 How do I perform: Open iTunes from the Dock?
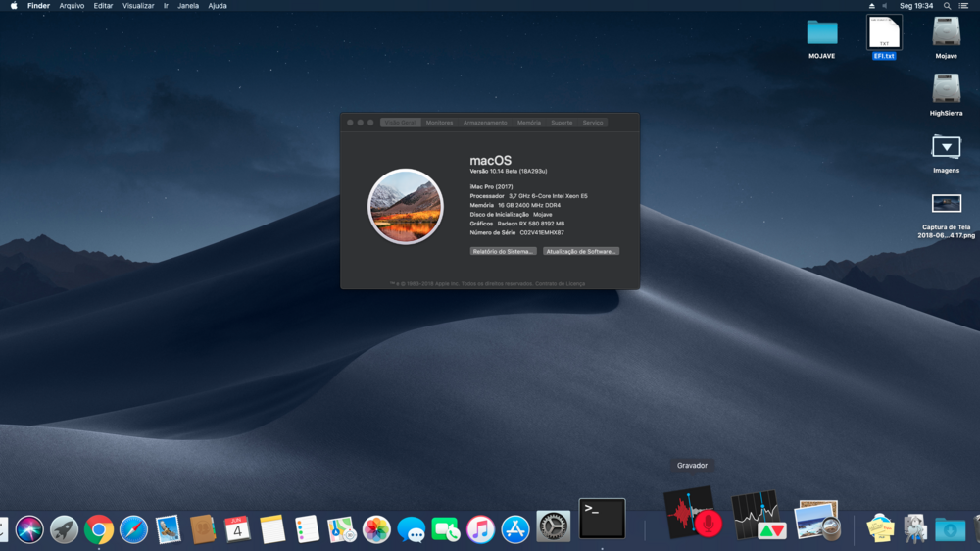click(480, 530)
